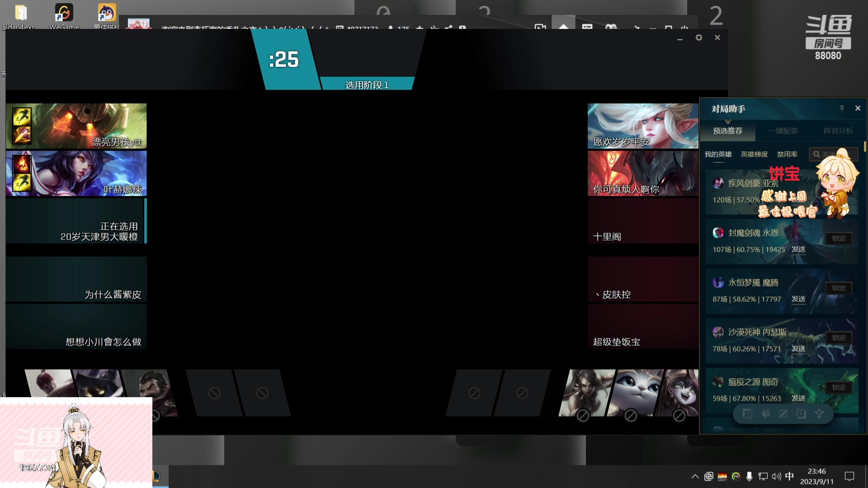868x488 pixels.
Task: Expand the system tray hidden icons chevron
Action: click(x=695, y=476)
